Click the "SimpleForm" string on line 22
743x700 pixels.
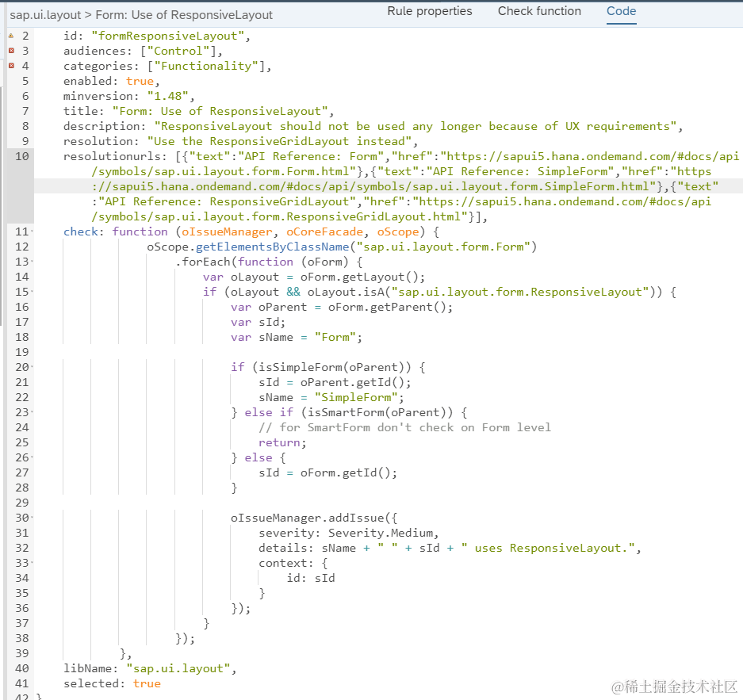point(356,398)
